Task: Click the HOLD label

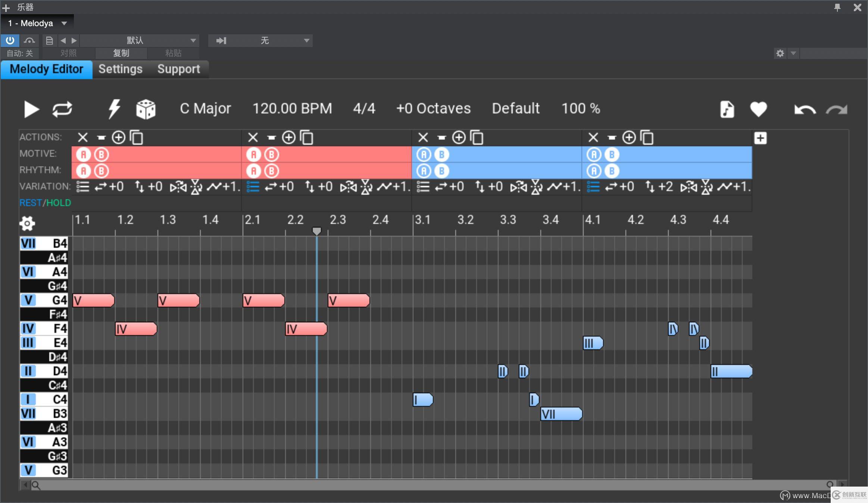Action: click(x=59, y=203)
